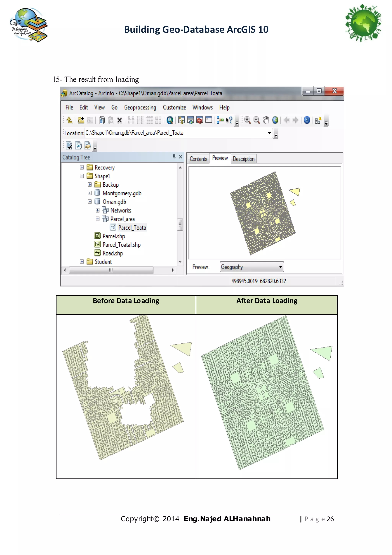The height and width of the screenshot is (555, 392).
Task: Open the View menu
Action: (100, 107)
